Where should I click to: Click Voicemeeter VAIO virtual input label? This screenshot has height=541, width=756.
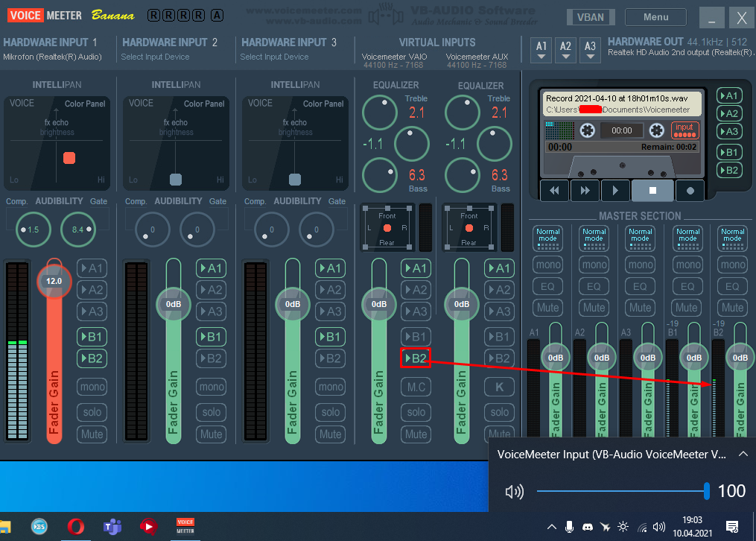(395, 57)
